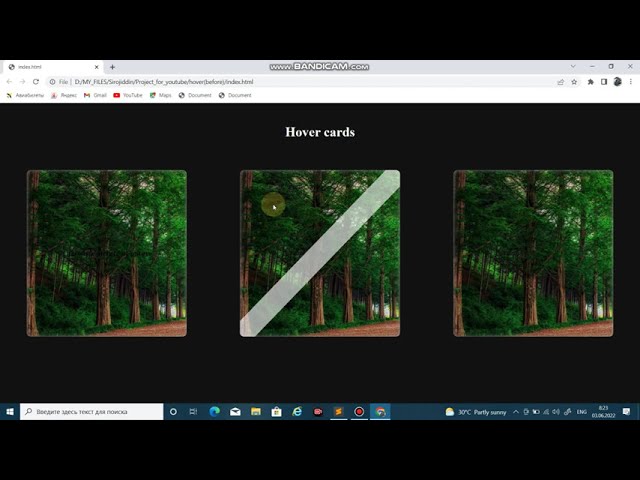Open the Яндекс bookmark
The height and width of the screenshot is (480, 640).
click(64, 95)
